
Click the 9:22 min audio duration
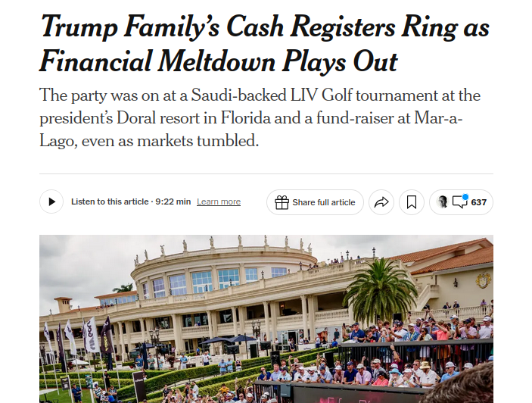point(173,202)
